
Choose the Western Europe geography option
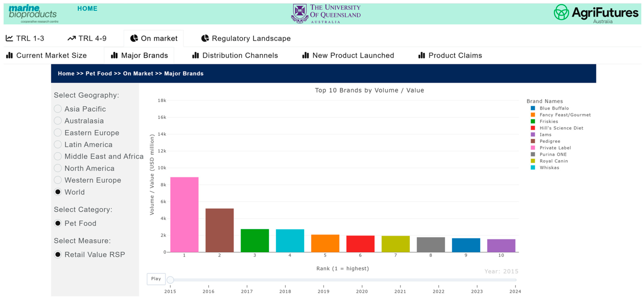pyautogui.click(x=58, y=180)
